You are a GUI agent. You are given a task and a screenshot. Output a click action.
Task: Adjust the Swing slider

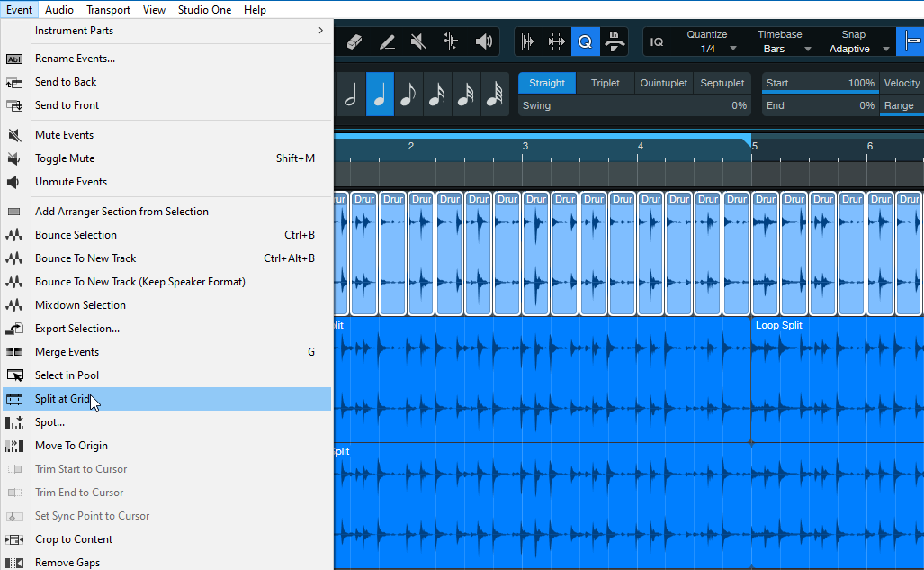(634, 105)
